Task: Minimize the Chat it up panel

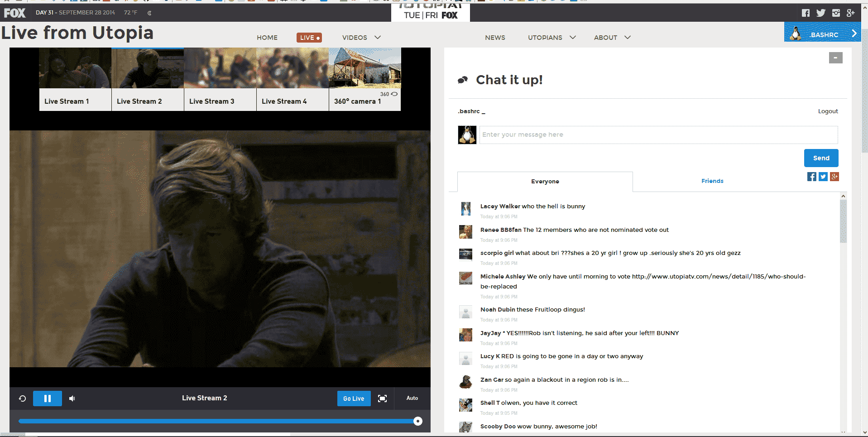Action: click(x=835, y=58)
